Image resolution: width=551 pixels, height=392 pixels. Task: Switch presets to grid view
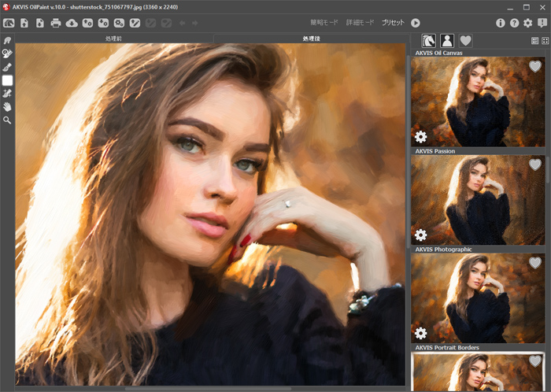point(545,41)
